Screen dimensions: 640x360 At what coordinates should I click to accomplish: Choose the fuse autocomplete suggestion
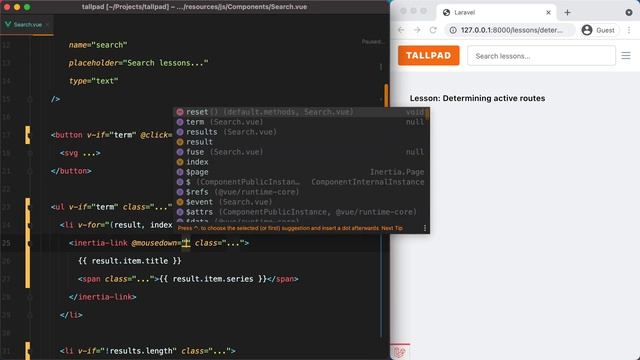coord(302,152)
